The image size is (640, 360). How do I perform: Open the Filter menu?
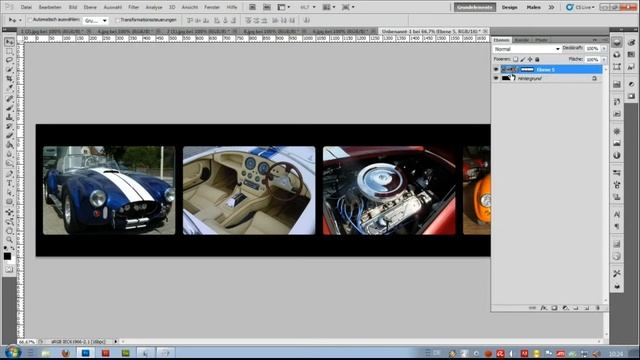tap(133, 7)
